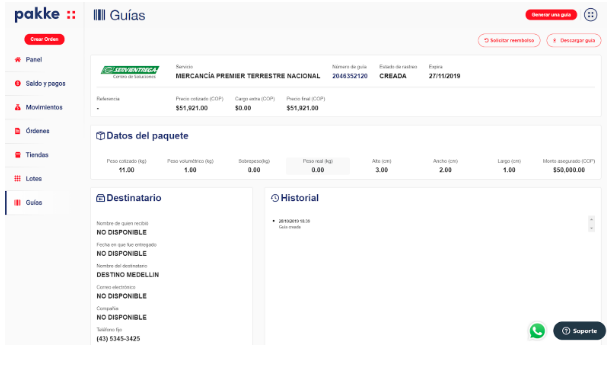Open Saldo y pagos section
This screenshot has height=368, width=612.
[x=45, y=84]
